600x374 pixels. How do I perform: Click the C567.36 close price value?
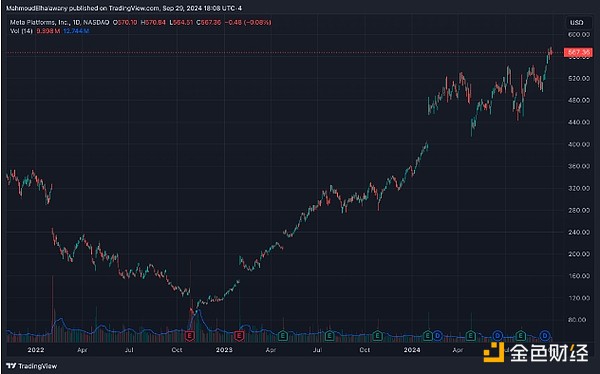(x=209, y=23)
